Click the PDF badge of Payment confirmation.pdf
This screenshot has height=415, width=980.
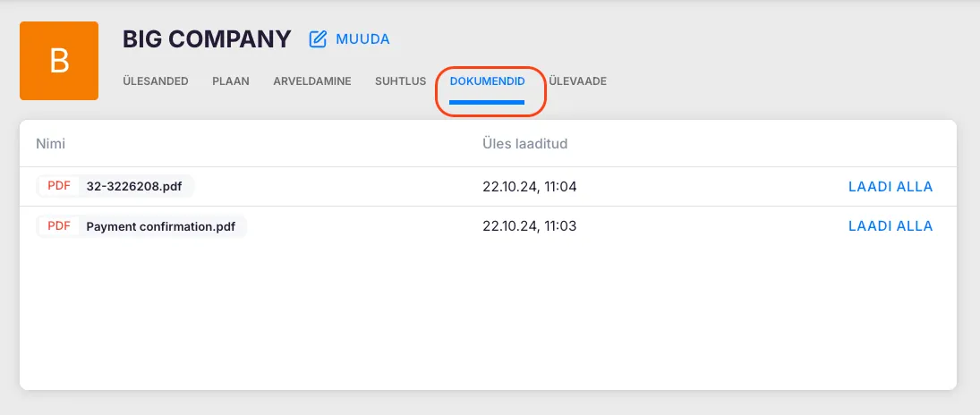point(59,226)
